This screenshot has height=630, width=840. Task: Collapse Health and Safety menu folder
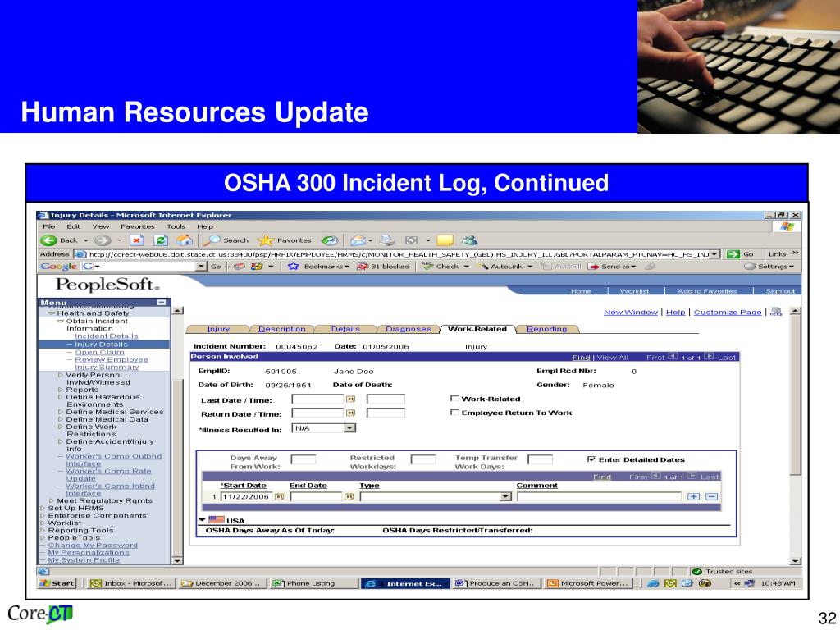(x=52, y=313)
